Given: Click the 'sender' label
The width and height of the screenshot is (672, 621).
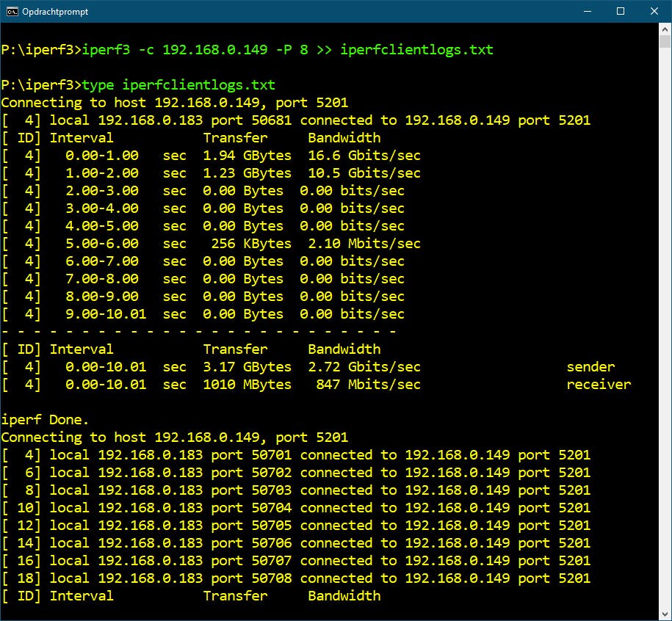Looking at the screenshot, I should pos(590,367).
